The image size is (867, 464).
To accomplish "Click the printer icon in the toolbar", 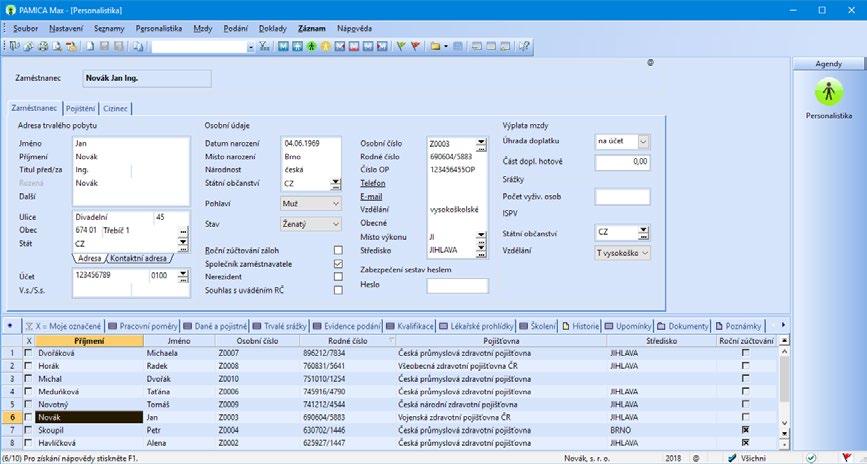I will point(43,46).
